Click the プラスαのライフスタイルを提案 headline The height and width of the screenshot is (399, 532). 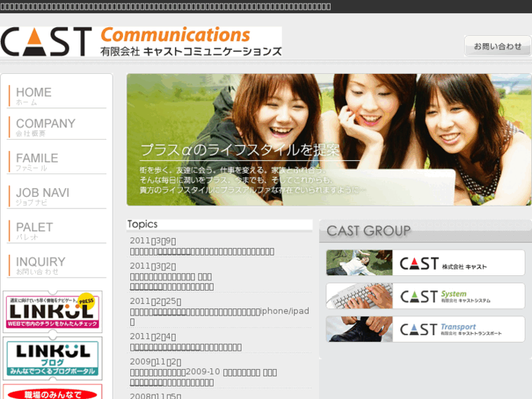tap(240, 150)
